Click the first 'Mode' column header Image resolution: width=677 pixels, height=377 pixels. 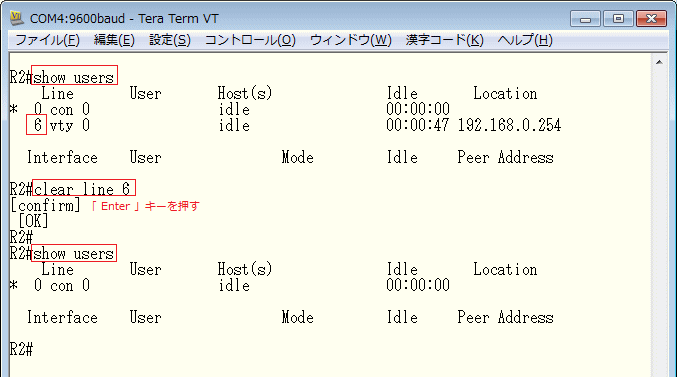point(297,157)
